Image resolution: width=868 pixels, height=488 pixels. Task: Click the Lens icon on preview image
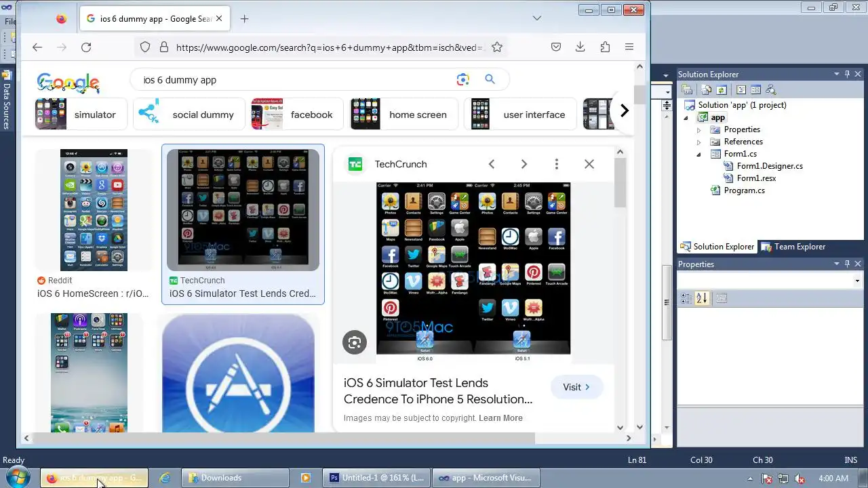click(355, 342)
